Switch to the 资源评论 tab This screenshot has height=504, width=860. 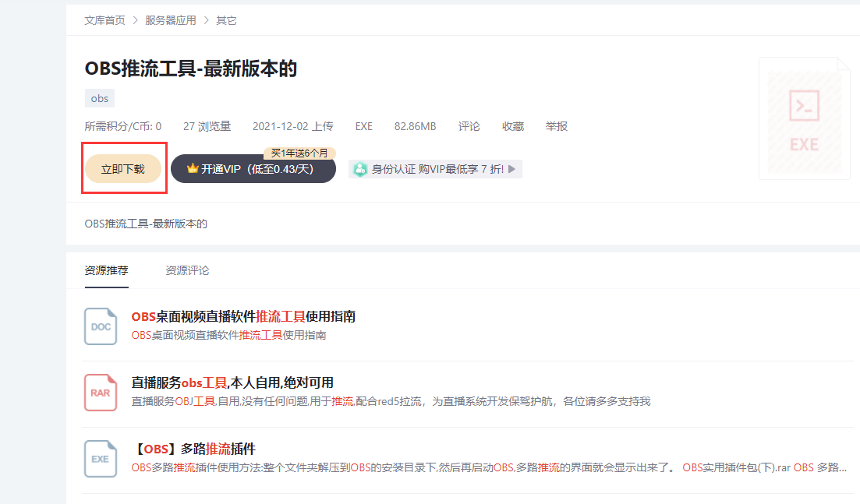pos(187,270)
